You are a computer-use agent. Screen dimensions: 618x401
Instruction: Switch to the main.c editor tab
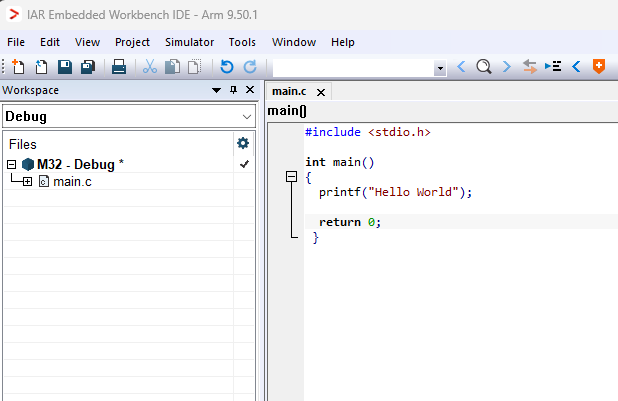pyautogui.click(x=289, y=91)
